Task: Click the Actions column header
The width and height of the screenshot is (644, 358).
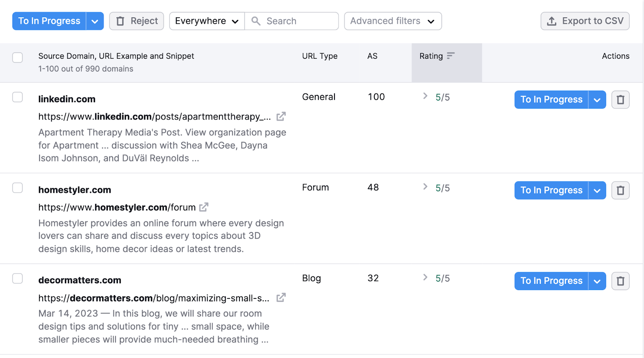Action: (615, 56)
